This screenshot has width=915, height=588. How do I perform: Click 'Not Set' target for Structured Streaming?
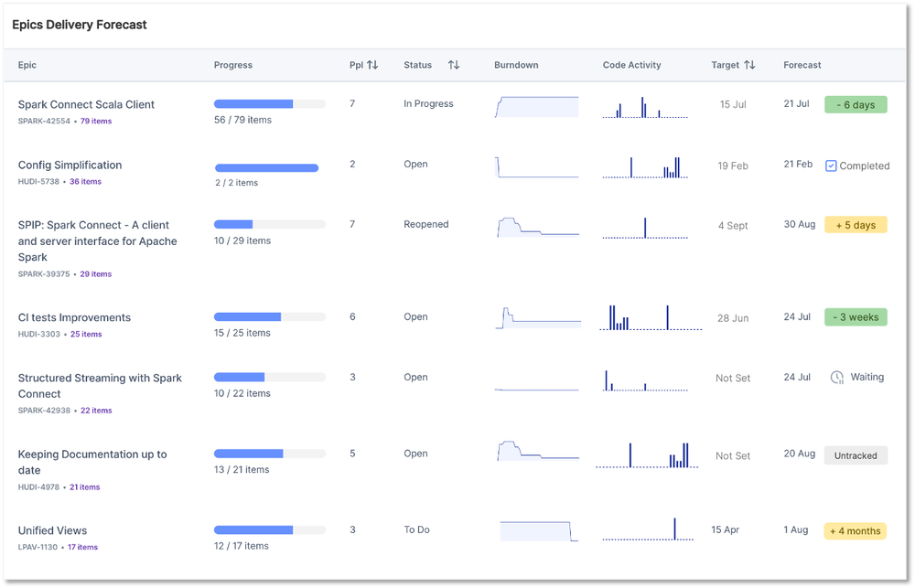[x=733, y=378]
